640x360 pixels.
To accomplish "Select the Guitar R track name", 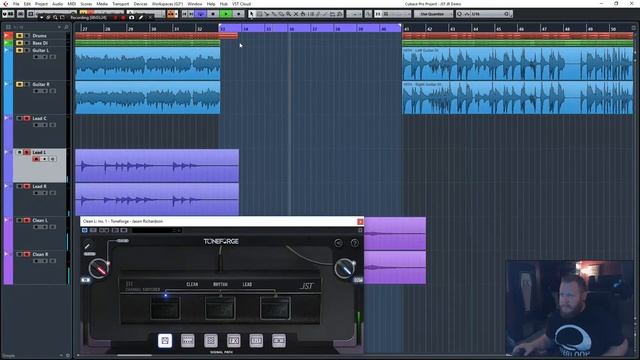I will (x=41, y=84).
